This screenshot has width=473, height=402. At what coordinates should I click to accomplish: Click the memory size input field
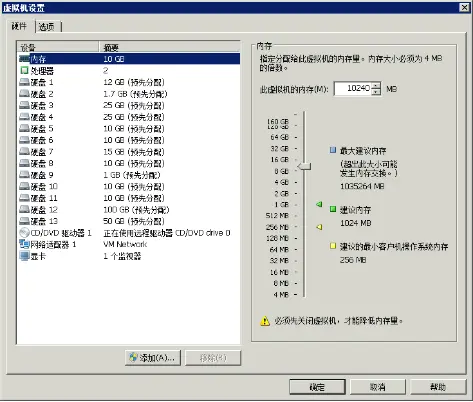click(353, 89)
